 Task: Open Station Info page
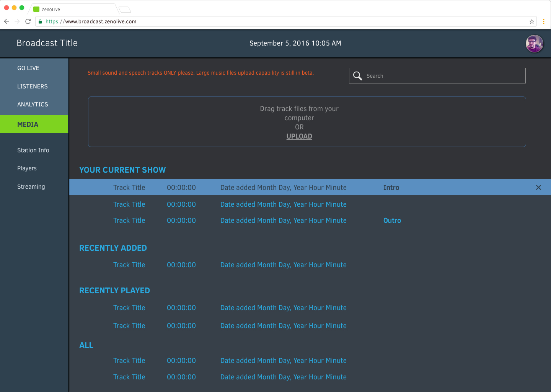point(33,150)
